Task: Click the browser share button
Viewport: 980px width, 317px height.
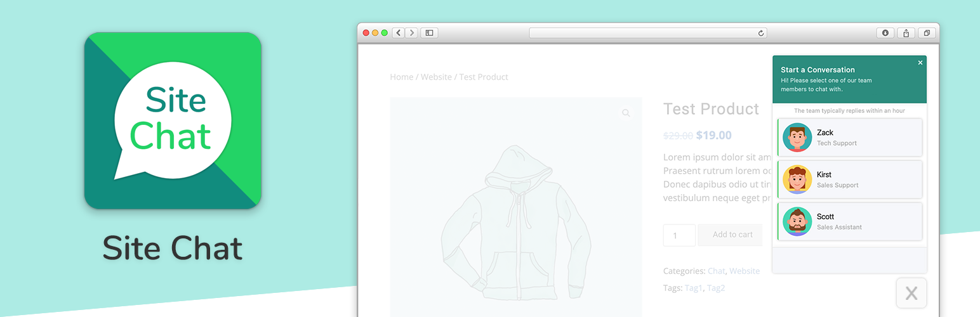Action: 906,33
